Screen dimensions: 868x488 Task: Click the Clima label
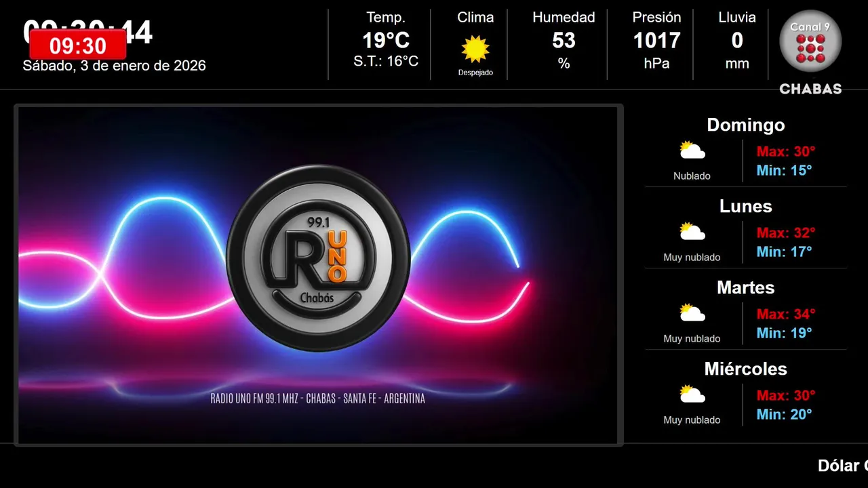[475, 18]
